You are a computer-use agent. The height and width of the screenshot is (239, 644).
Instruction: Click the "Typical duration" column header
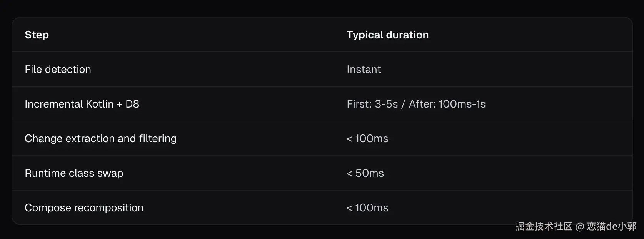coord(387,35)
